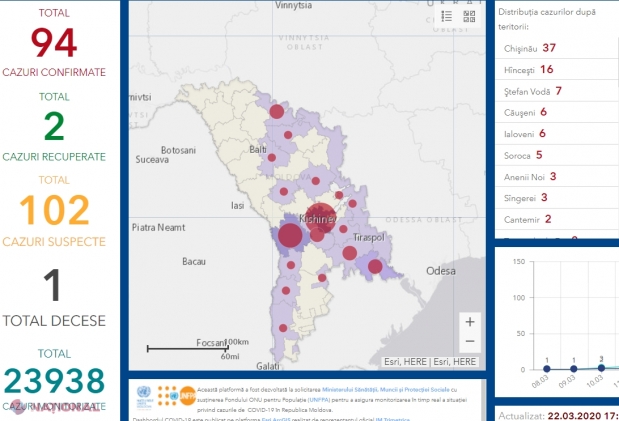Screen dimensions: 619x421
Task: Zoom out with the minus button
Action: click(x=470, y=341)
